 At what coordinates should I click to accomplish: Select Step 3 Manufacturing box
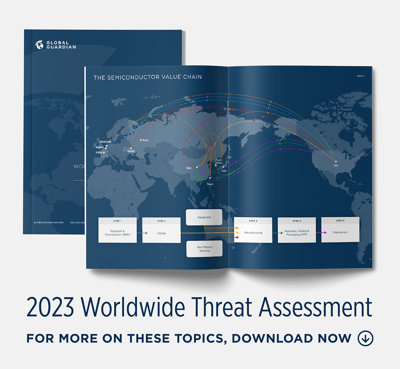[253, 230]
